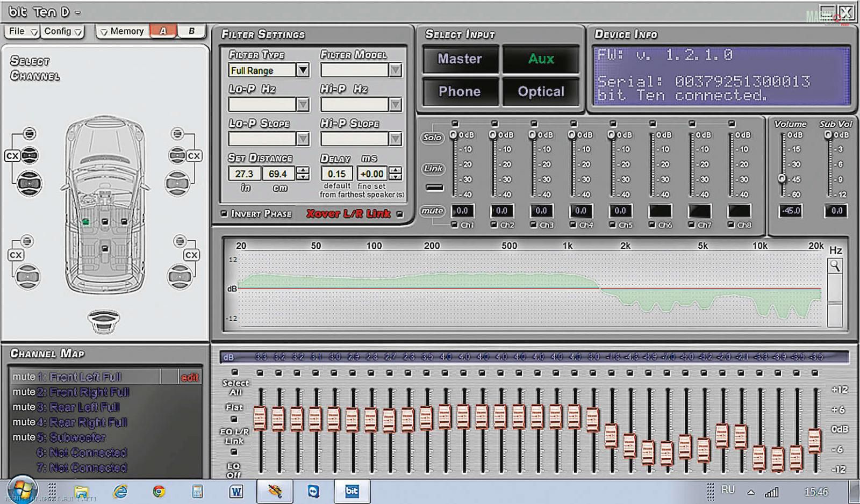Open the Filter Model dropdown
Screen dimensions: 860x504
coord(396,70)
